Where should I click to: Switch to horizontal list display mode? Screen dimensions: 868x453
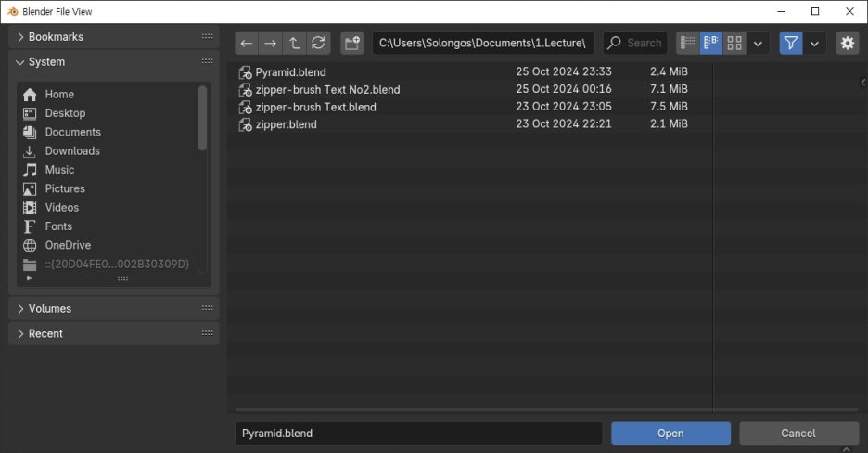pos(711,44)
